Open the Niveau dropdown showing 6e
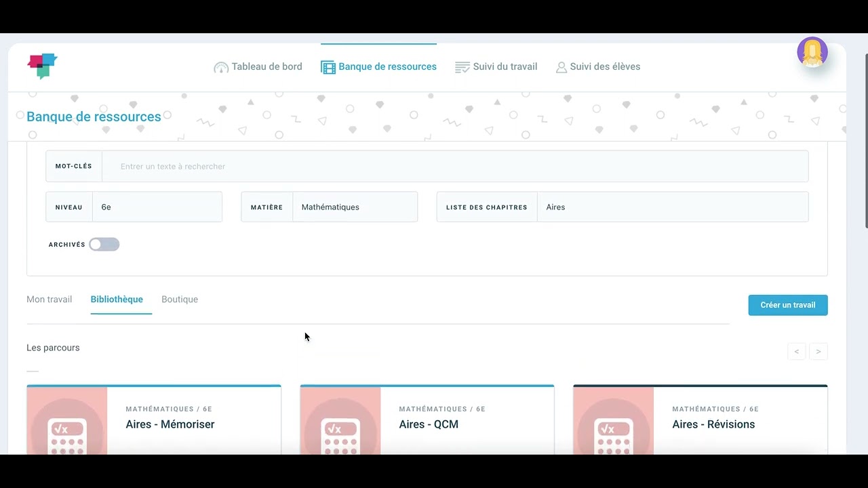Image resolution: width=868 pixels, height=488 pixels. (134, 207)
